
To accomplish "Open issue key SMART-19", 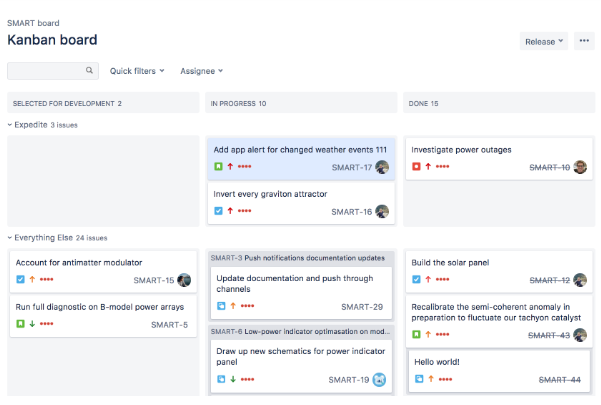I will pos(349,380).
